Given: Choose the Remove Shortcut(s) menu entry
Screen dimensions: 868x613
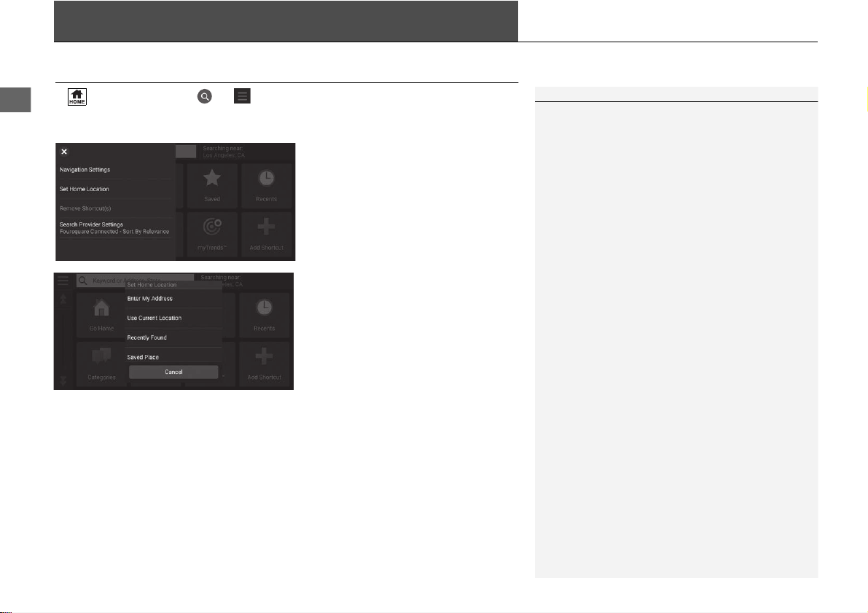Looking at the screenshot, I should (115, 208).
